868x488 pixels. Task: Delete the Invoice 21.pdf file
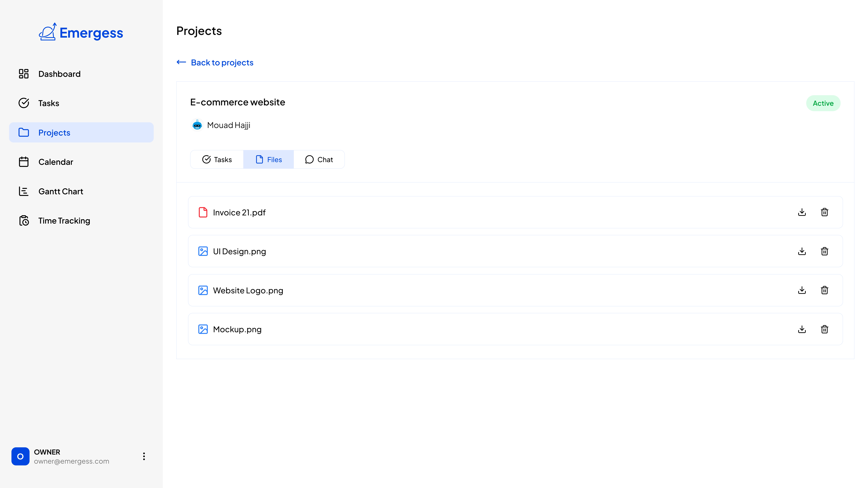pyautogui.click(x=824, y=212)
